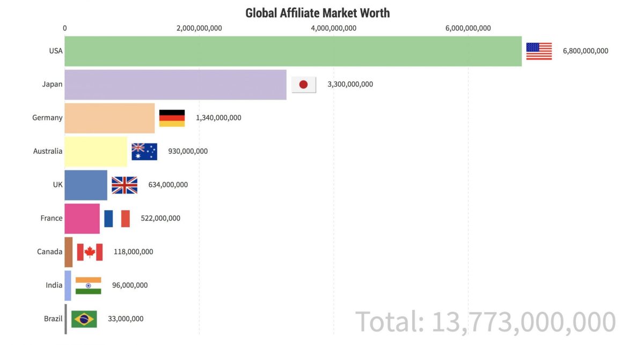Select the yellow Australia bar
The width and height of the screenshot is (644, 345).
pos(96,152)
